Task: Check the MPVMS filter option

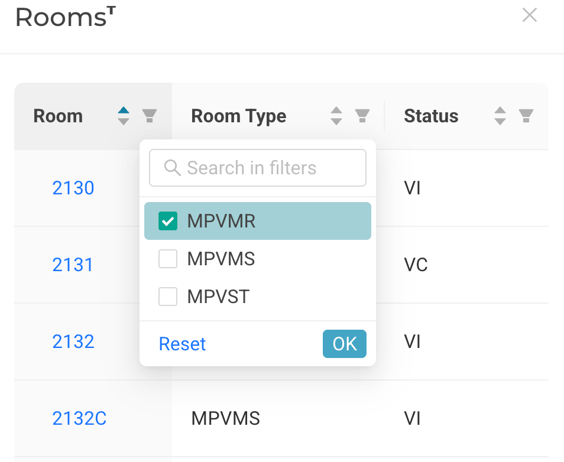Action: pyautogui.click(x=168, y=259)
